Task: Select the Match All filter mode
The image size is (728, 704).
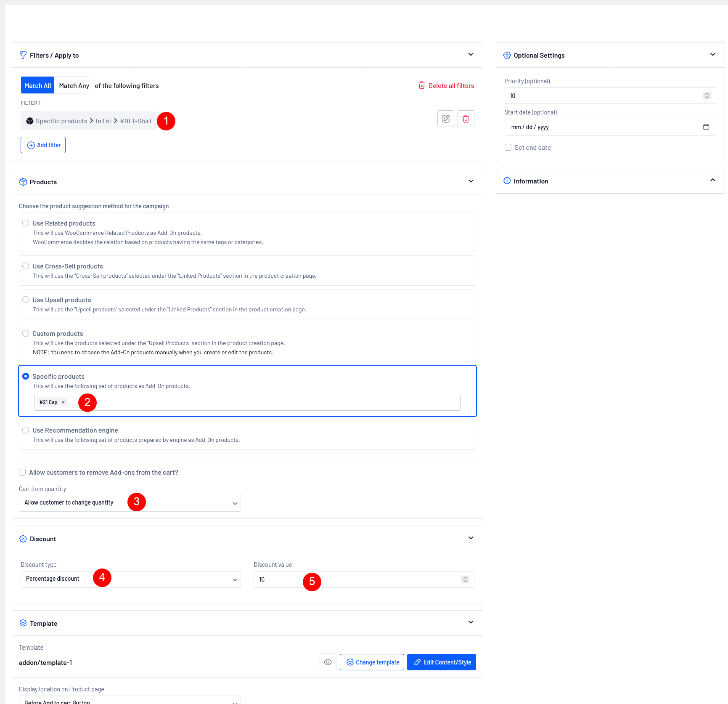Action: tap(37, 85)
